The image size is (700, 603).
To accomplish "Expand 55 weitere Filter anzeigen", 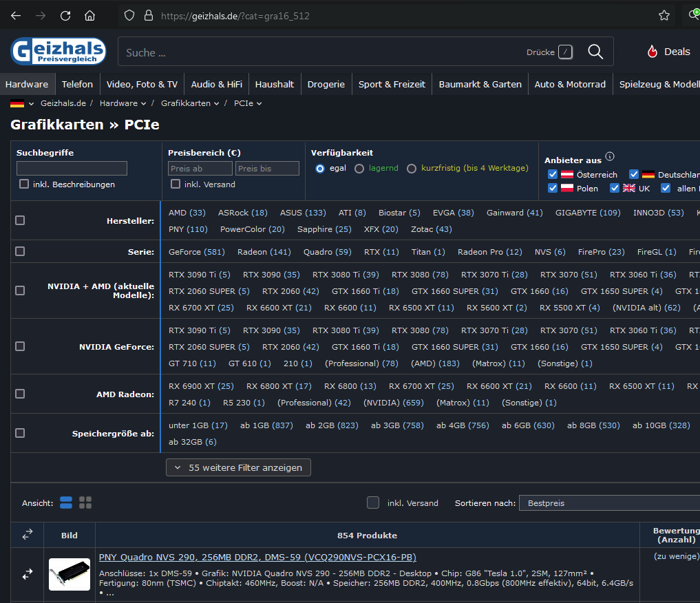I will click(238, 467).
